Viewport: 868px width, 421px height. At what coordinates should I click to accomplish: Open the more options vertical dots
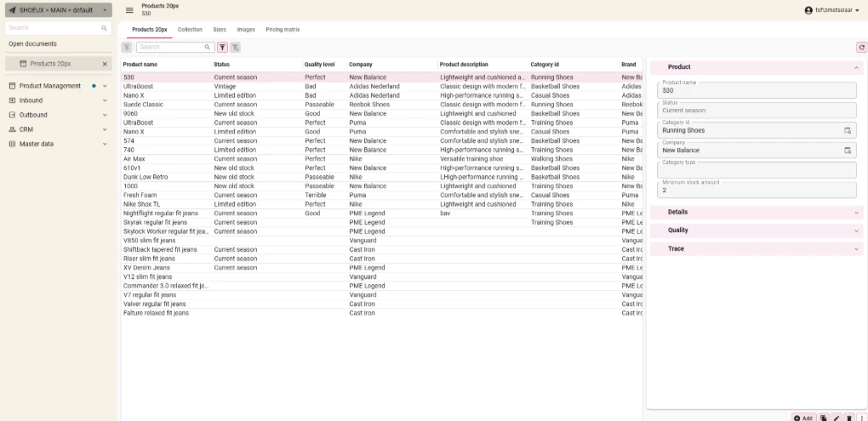[x=862, y=418]
